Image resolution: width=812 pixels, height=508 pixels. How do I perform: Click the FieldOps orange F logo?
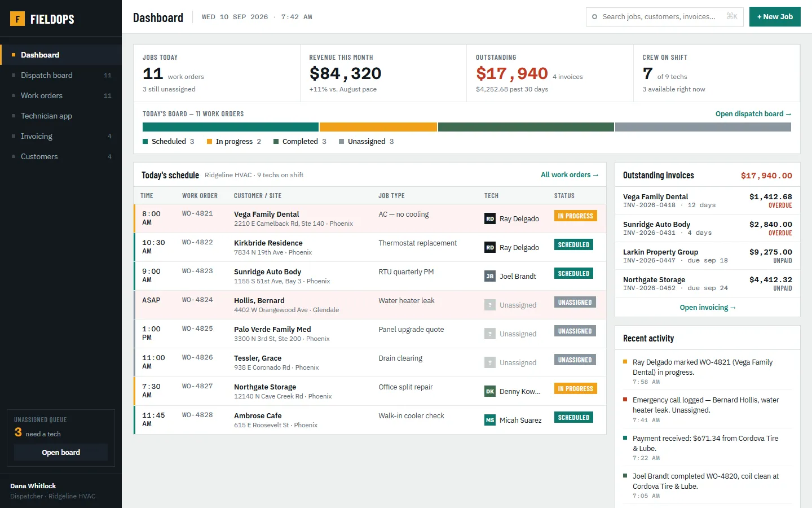(17, 19)
